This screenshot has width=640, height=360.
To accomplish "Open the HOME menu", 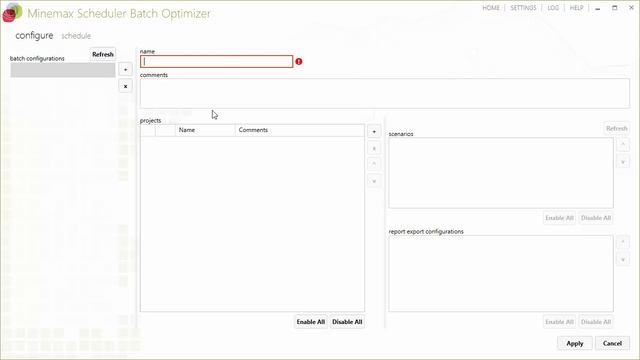I will 491,8.
